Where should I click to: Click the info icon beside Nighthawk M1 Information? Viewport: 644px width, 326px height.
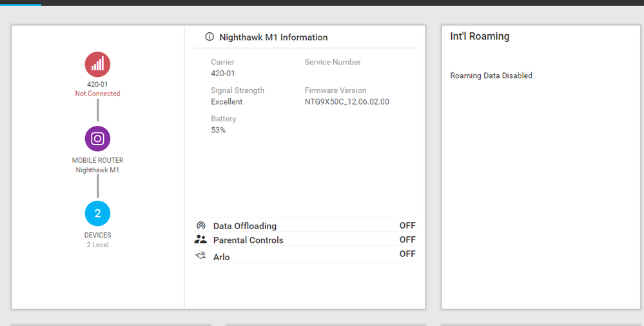(x=210, y=37)
